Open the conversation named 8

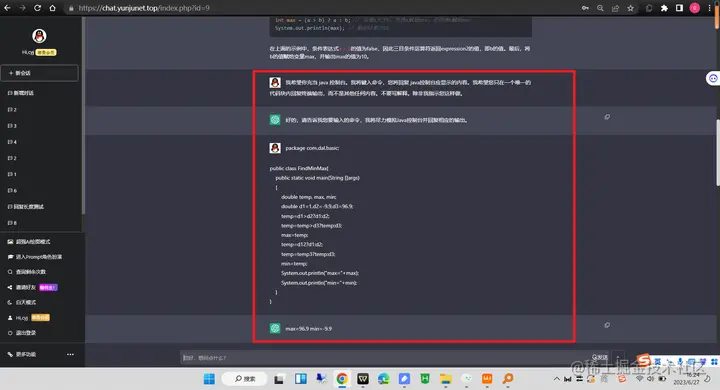tap(12, 223)
